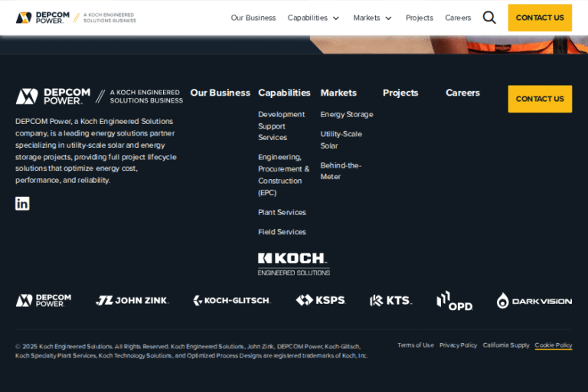Viewport: 588px width, 392px height.
Task: Open the LinkedIn icon in footer
Action: [22, 203]
